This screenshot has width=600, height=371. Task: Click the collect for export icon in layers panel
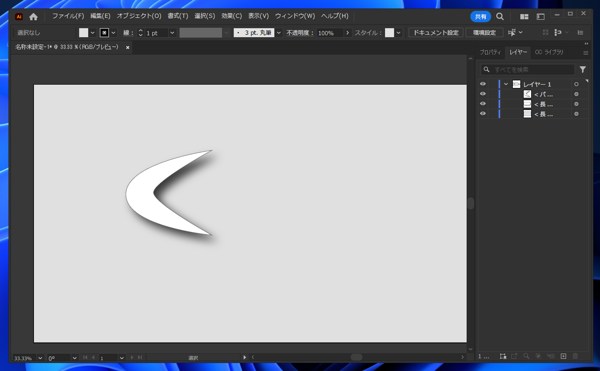[x=514, y=356]
